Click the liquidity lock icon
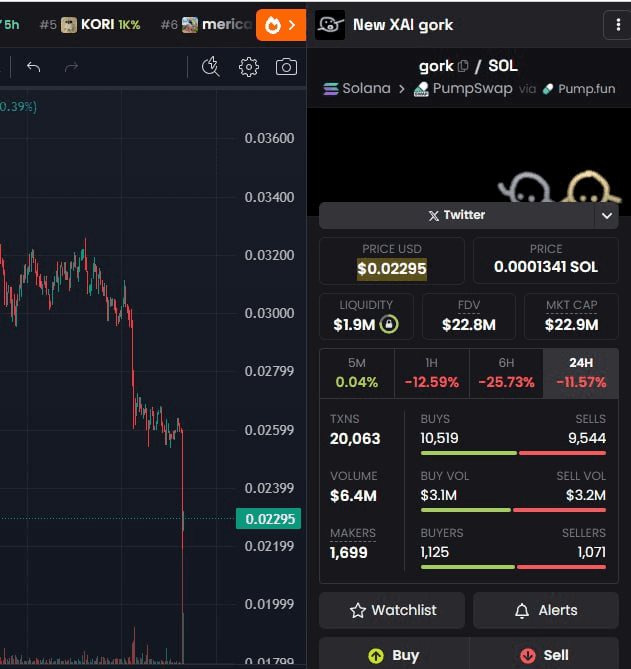631x669 pixels. (x=389, y=324)
